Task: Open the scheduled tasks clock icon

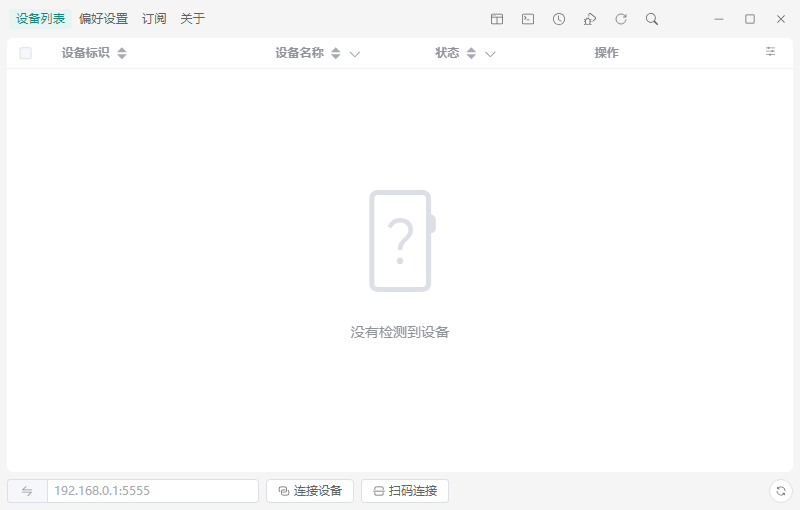Action: 559,19
